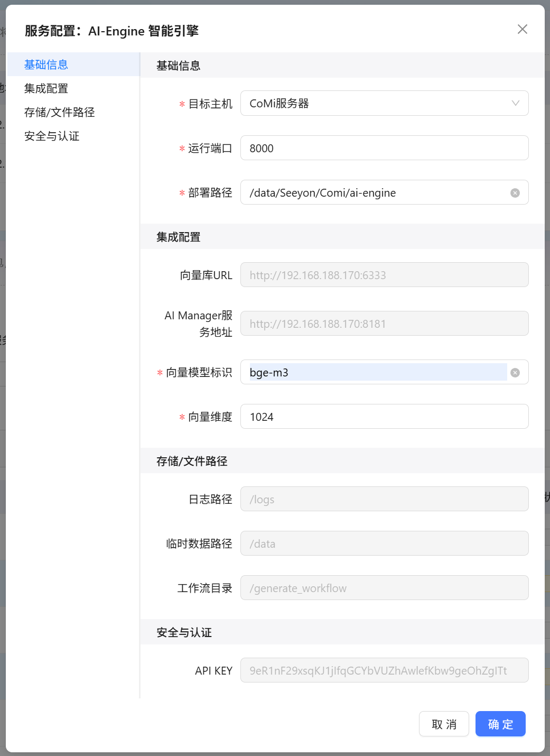The image size is (550, 756).
Task: Click the 部署路径 field label
Action: point(210,192)
